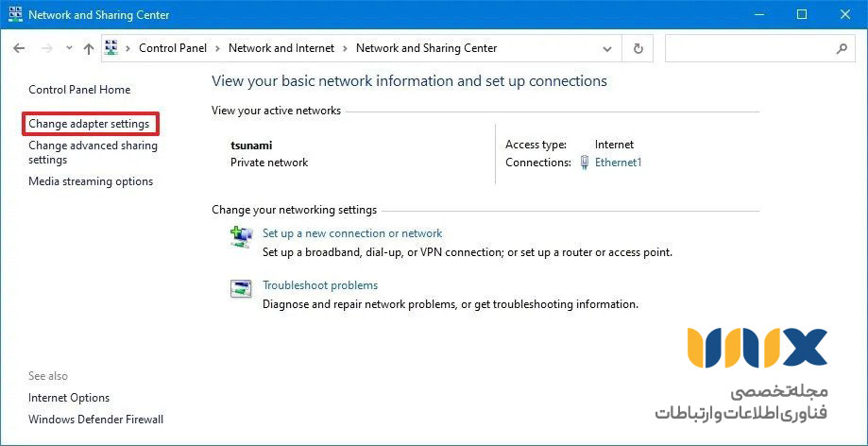Click the Private network label
Viewport: 868px width, 446px height.
(x=269, y=163)
